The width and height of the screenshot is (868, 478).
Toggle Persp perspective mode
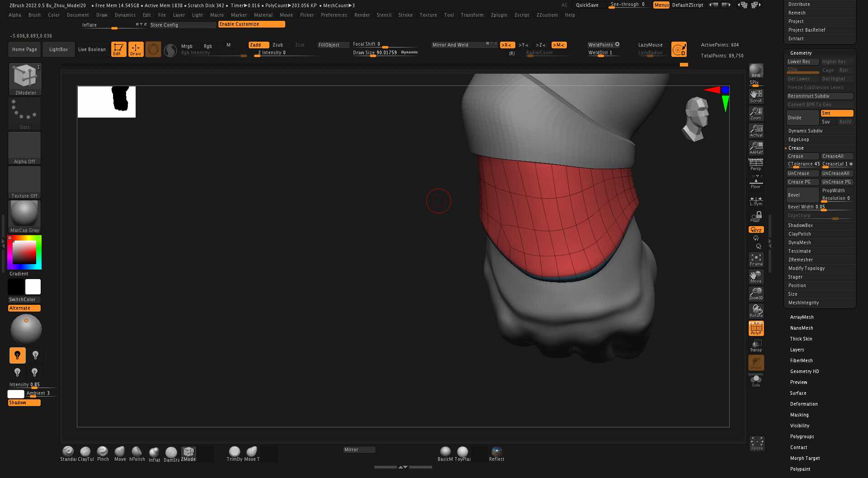(756, 165)
